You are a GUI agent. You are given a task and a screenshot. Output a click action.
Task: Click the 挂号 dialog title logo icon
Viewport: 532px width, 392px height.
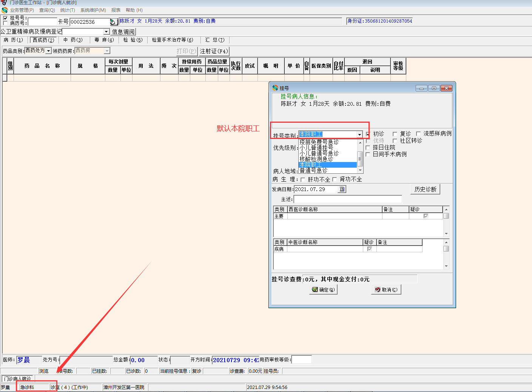click(275, 88)
